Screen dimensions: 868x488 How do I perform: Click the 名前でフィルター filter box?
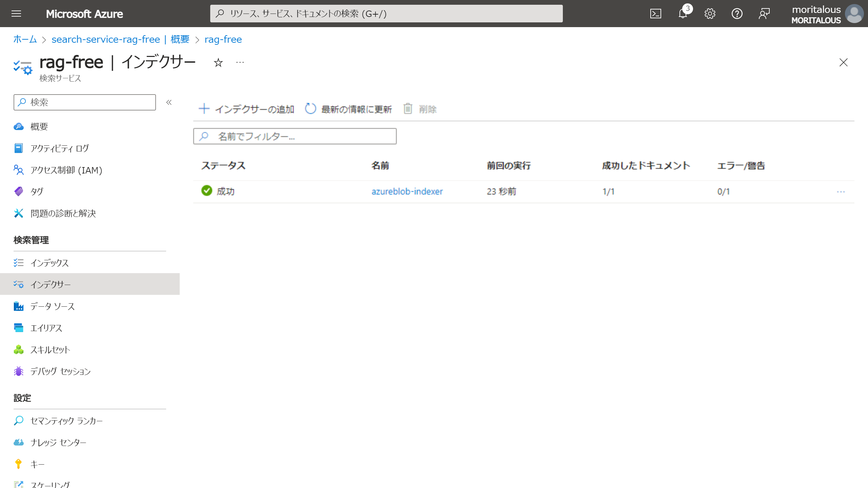294,136
